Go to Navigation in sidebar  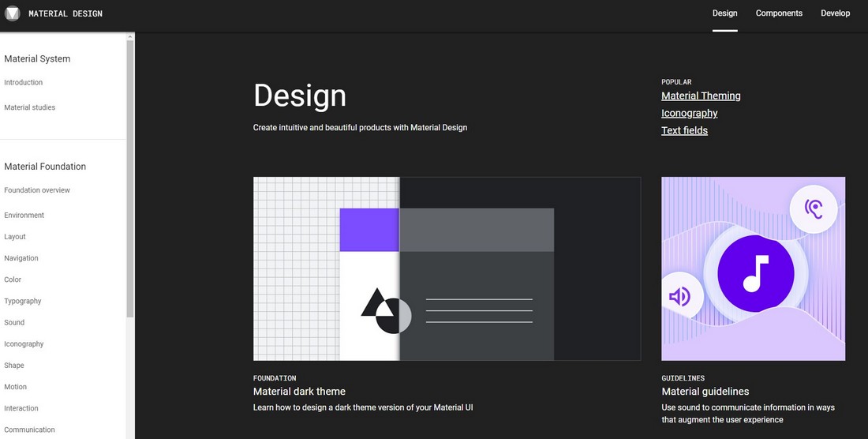click(21, 258)
